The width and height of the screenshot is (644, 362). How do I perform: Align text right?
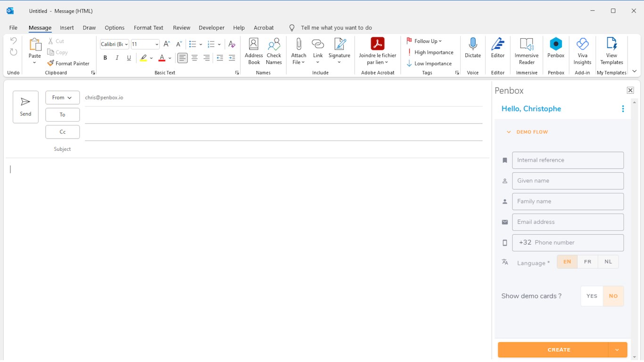(x=206, y=58)
